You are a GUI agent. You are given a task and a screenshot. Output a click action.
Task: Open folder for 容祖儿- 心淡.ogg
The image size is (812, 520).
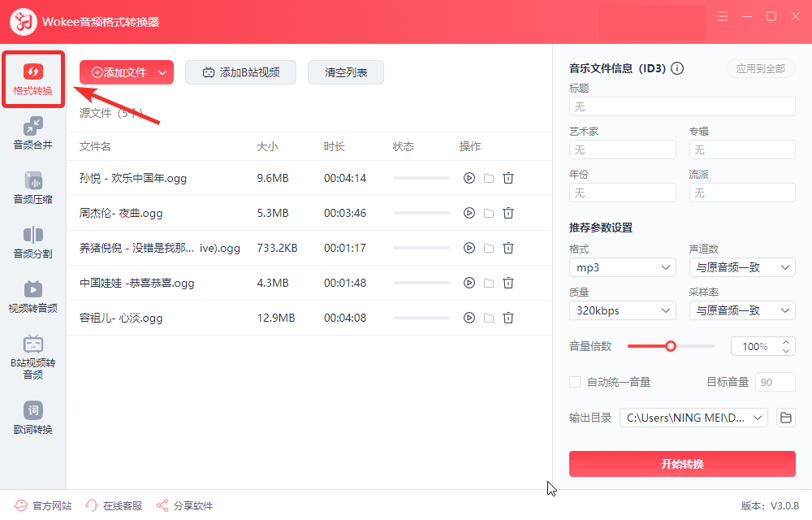(489, 318)
